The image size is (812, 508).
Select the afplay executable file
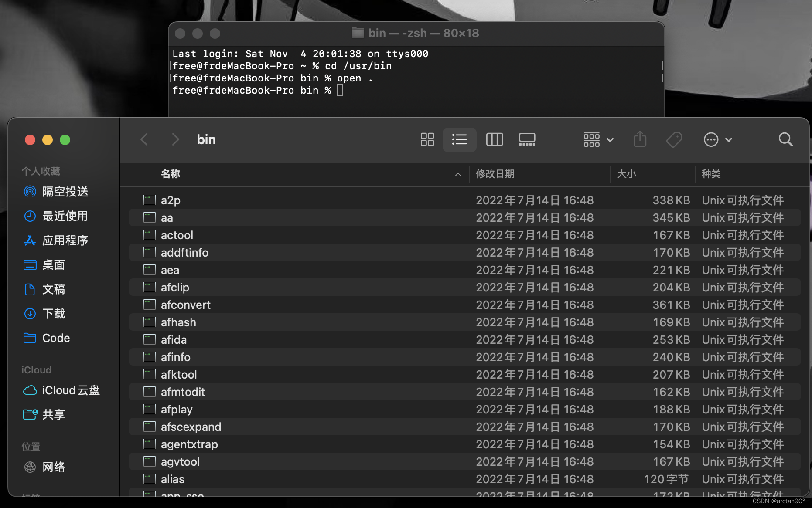click(177, 409)
